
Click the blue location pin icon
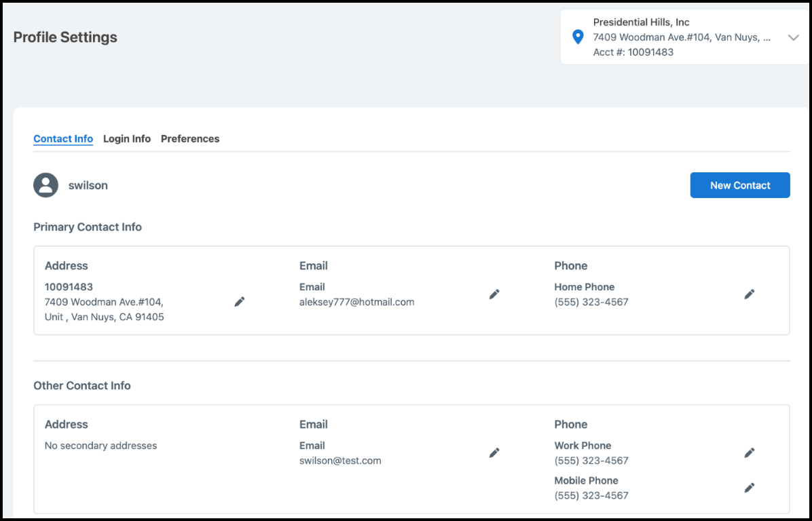click(x=577, y=37)
